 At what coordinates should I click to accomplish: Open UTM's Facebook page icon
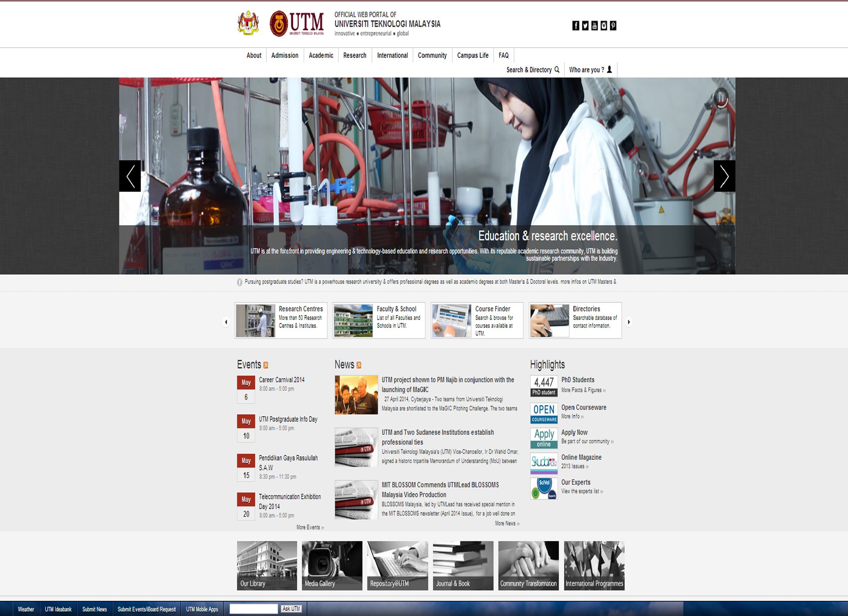coord(576,26)
